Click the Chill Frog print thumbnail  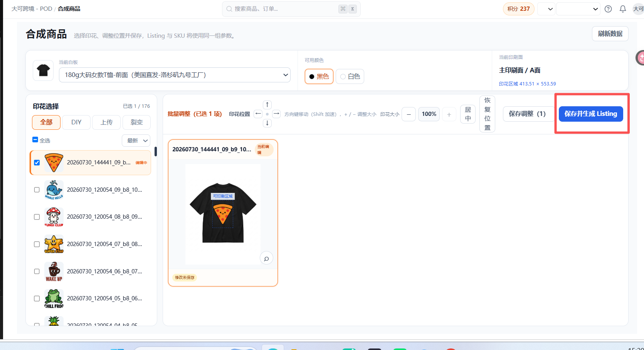pos(54,298)
